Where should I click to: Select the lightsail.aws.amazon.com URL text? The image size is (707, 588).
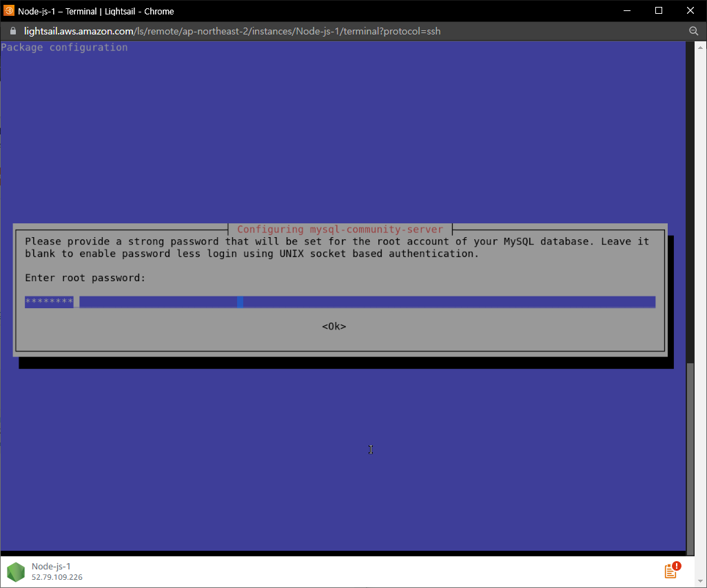[x=232, y=31]
